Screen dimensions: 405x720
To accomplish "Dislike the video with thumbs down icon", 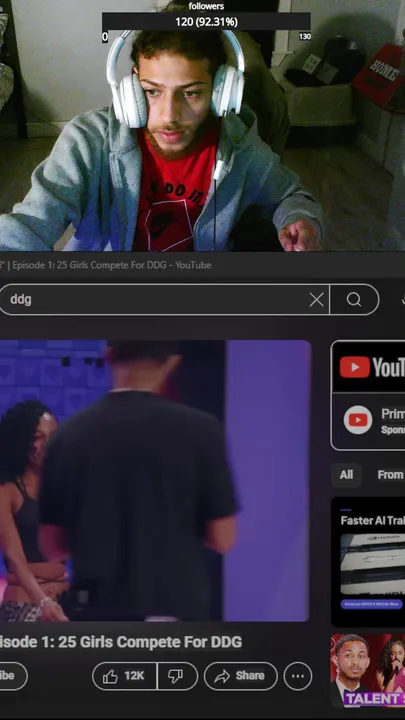I will point(177,676).
